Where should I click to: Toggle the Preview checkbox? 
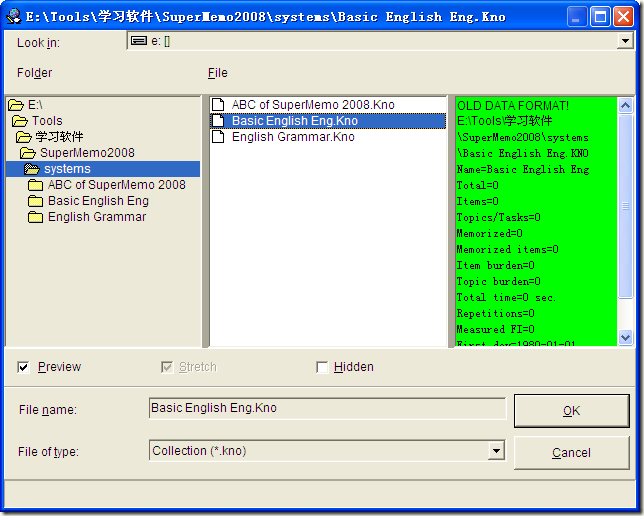pos(23,367)
